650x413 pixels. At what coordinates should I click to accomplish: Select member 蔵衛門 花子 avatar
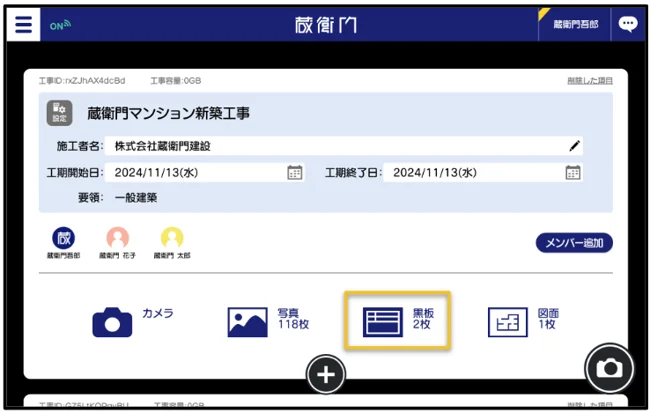click(x=118, y=238)
